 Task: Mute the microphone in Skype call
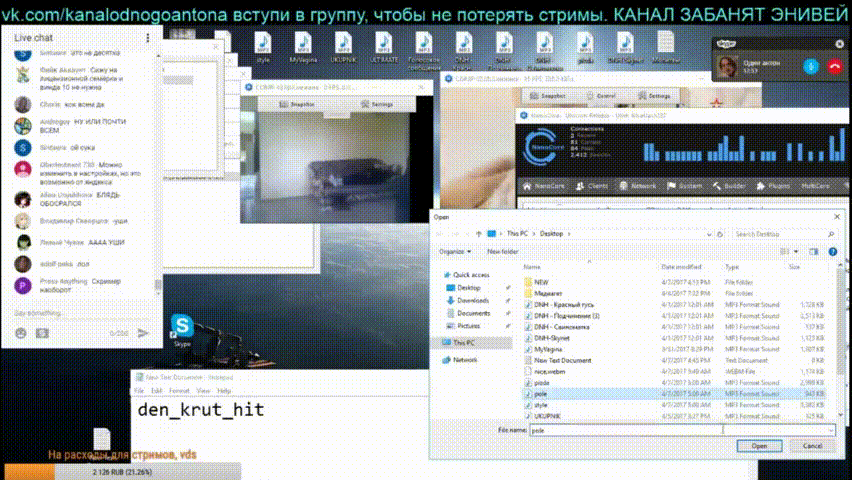pos(811,66)
